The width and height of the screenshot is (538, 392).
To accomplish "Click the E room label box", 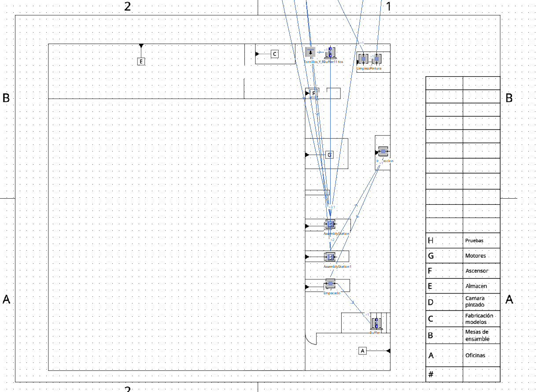I will 141,62.
